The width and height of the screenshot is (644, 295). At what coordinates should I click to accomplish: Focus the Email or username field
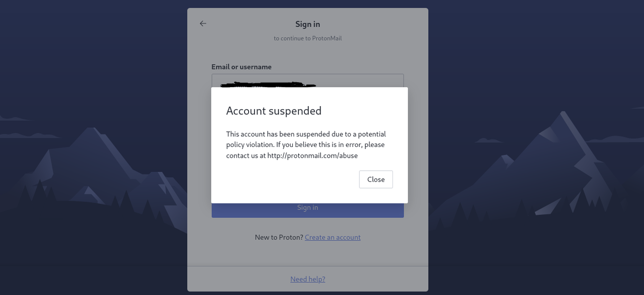[x=307, y=81]
